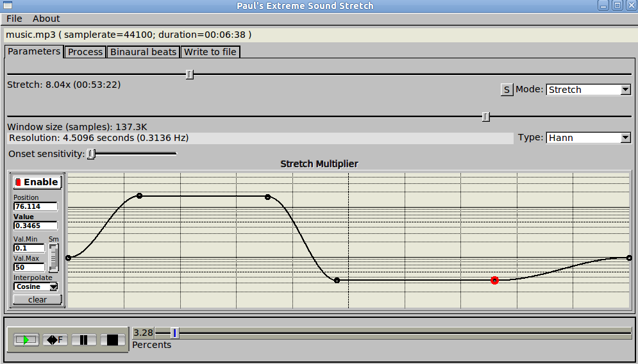Open the Interpolate Cosine dropdown
The width and height of the screenshot is (638, 364).
click(37, 287)
